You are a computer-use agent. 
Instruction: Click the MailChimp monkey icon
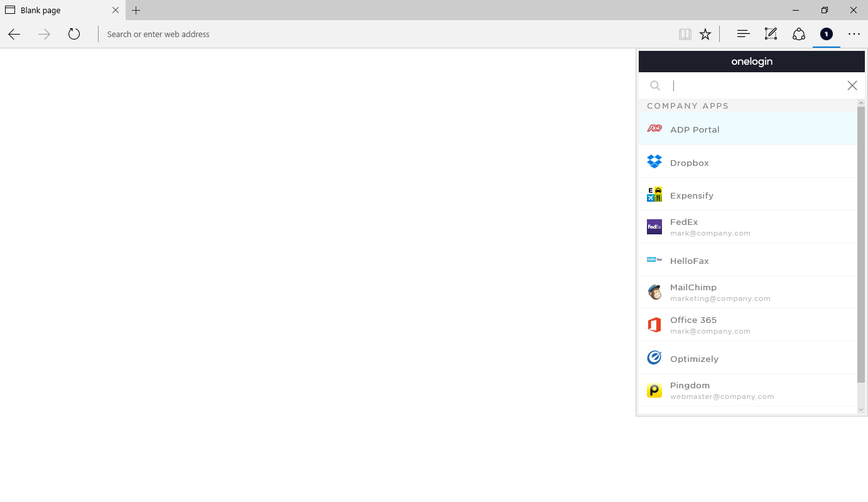654,292
